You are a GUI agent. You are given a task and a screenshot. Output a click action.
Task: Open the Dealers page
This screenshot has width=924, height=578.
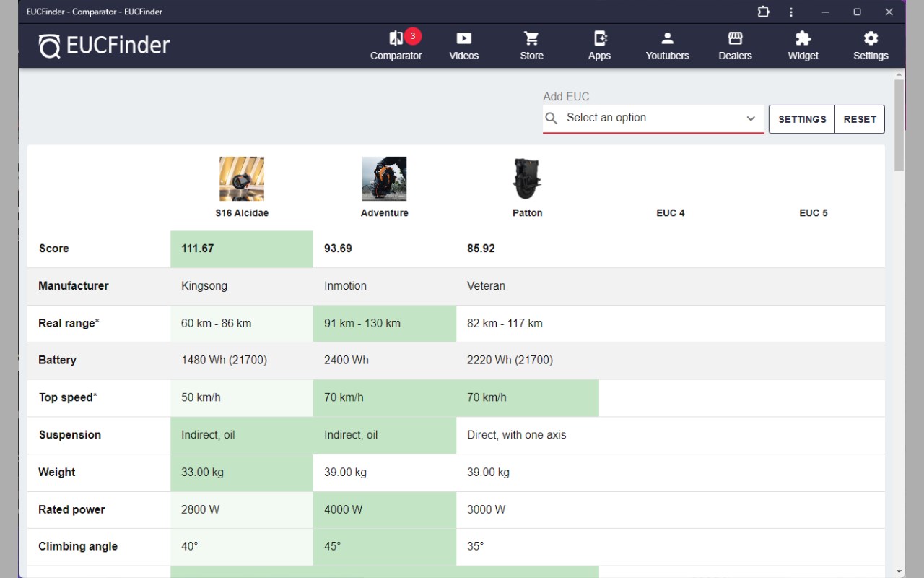point(735,46)
